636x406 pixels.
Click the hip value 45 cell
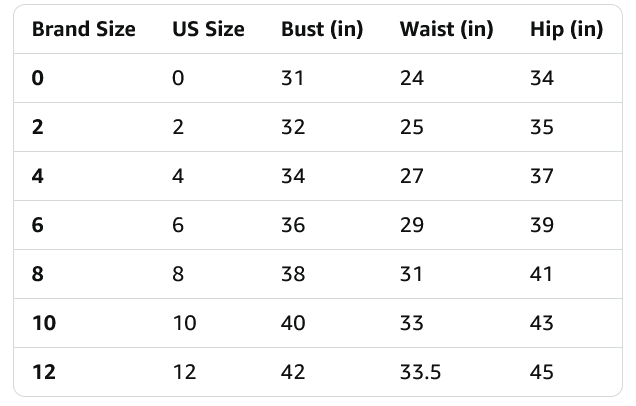click(542, 372)
